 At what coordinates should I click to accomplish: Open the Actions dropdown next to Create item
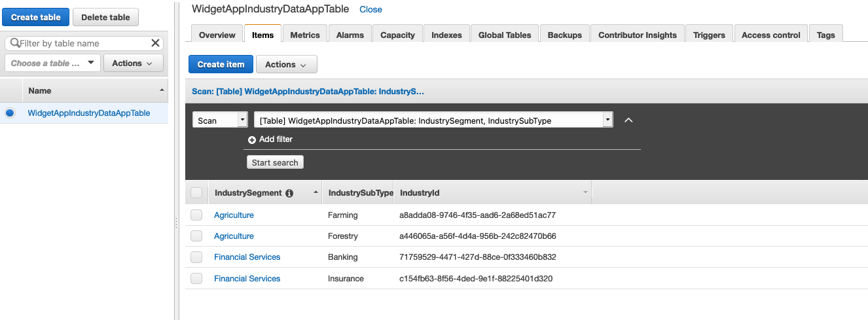[x=287, y=64]
